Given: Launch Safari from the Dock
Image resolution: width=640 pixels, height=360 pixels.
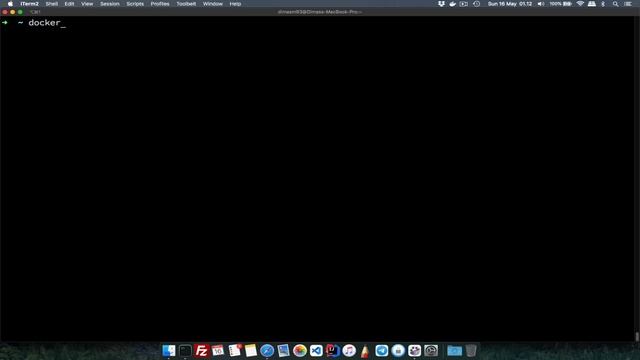Looking at the screenshot, I should click(x=267, y=350).
